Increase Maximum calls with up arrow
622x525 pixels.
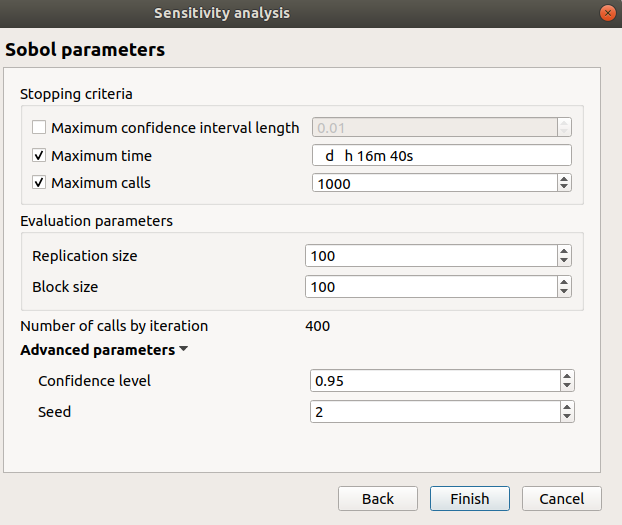(x=564, y=179)
